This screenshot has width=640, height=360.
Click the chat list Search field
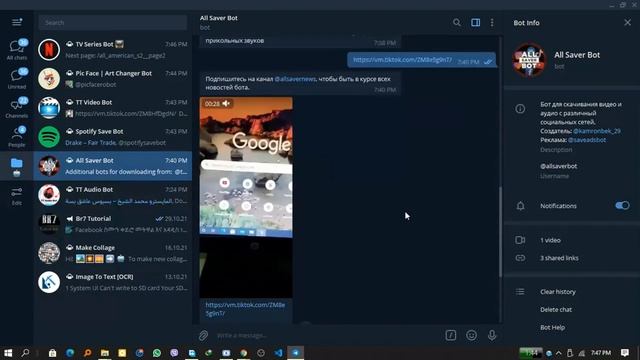click(x=113, y=22)
